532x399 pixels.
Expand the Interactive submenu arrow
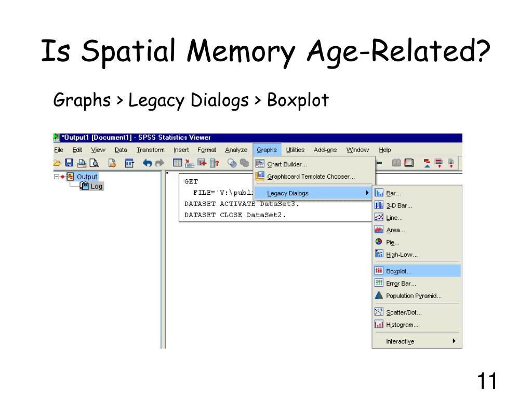[454, 341]
